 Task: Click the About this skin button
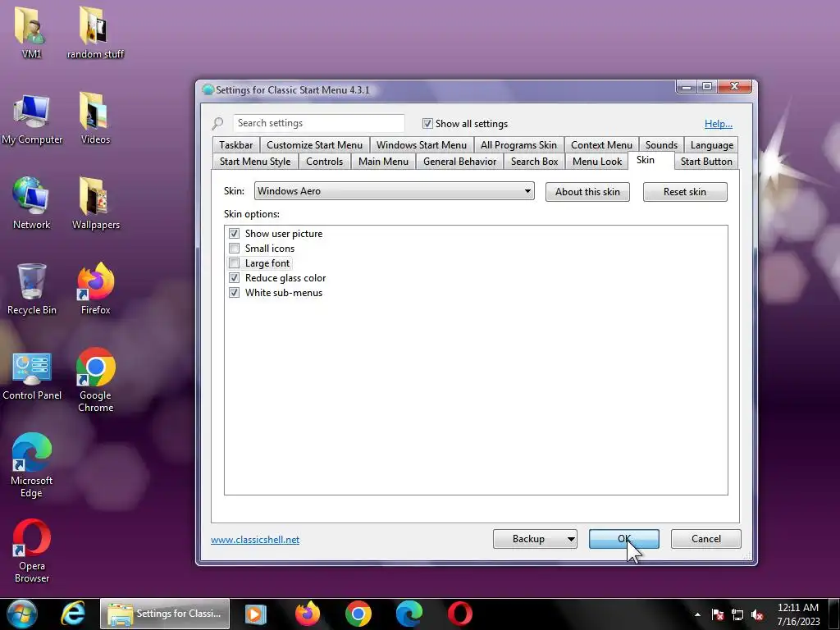click(x=587, y=192)
